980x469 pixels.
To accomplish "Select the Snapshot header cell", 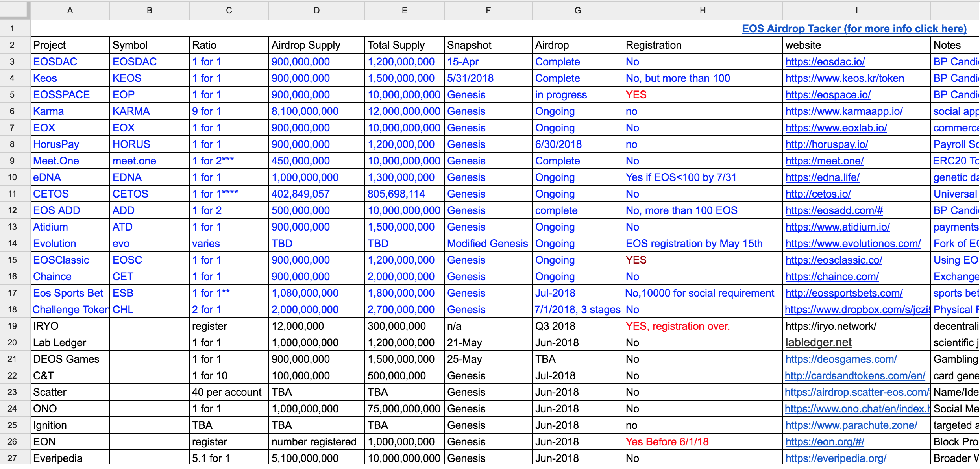I will (488, 45).
